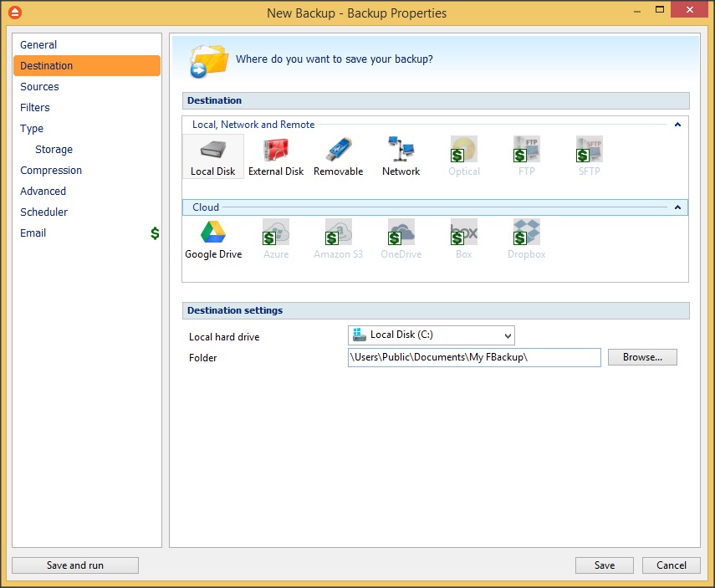The image size is (715, 588).
Task: Collapse the Local, Network and Remote section
Action: click(x=677, y=125)
